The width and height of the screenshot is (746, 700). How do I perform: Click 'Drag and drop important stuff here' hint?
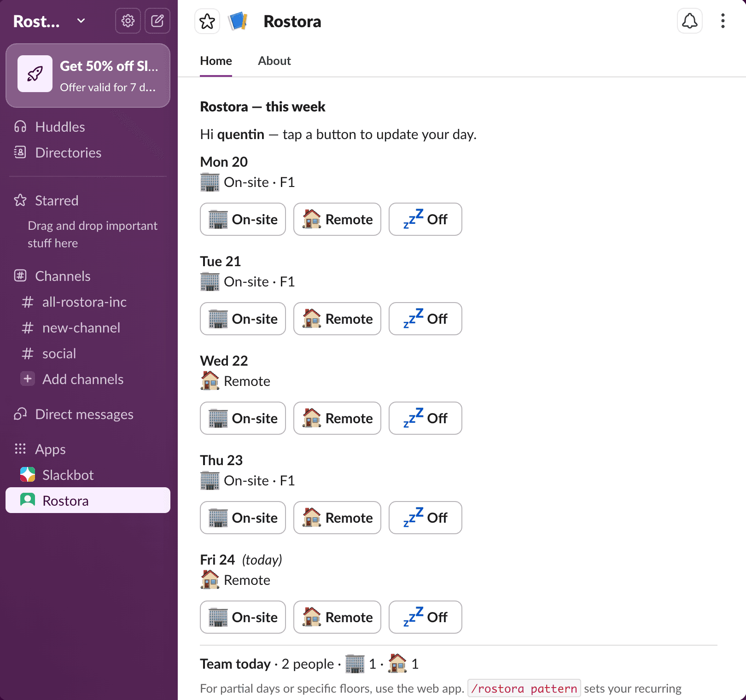click(x=93, y=234)
